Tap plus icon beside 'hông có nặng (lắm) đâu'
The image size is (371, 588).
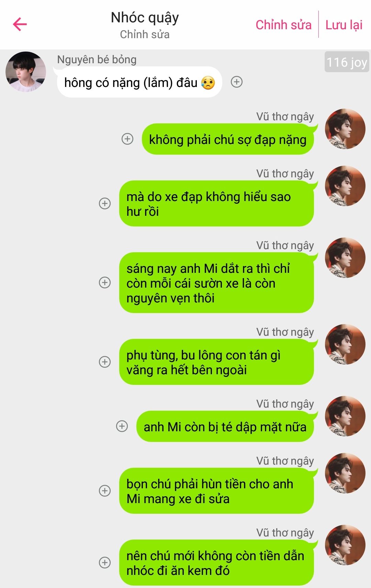237,82
